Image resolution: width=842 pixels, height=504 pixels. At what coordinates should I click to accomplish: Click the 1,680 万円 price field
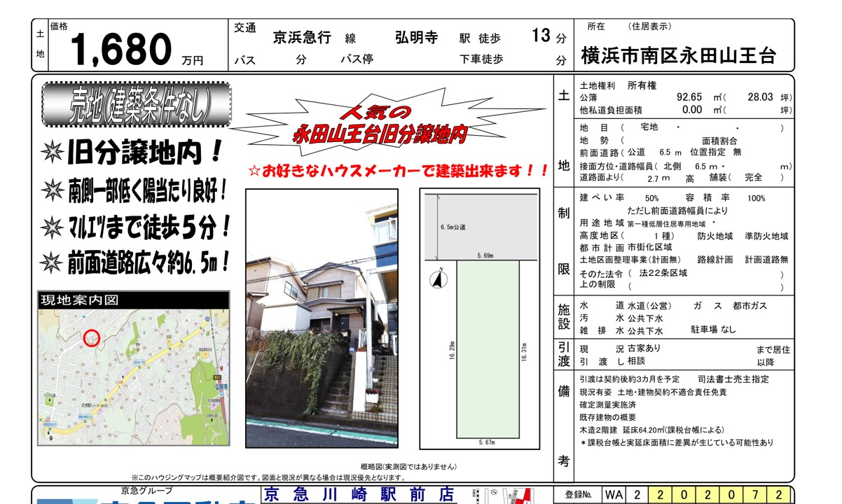pos(133,49)
